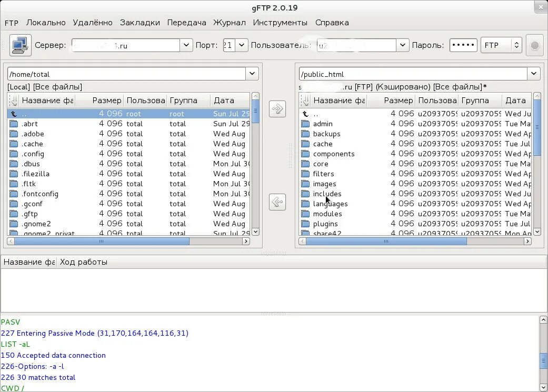The width and height of the screenshot is (548, 392).
Task: Select the remote filters folder icon
Action: [305, 174]
